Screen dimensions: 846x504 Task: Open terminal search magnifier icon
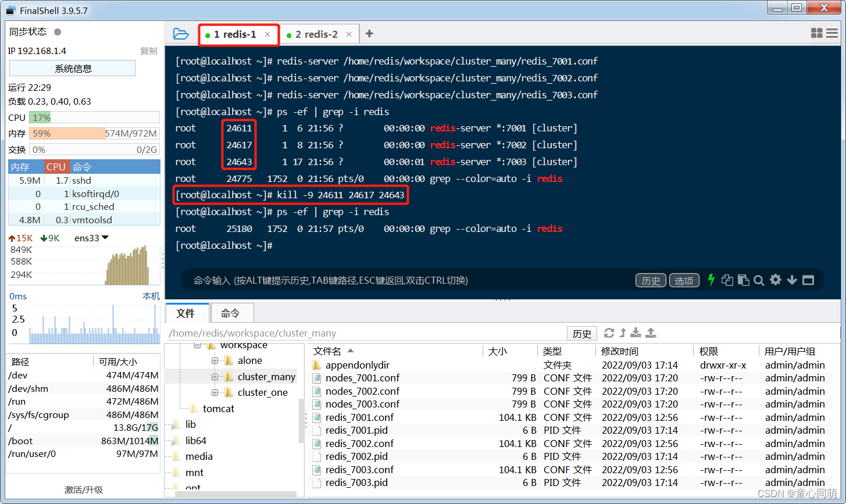tap(759, 280)
